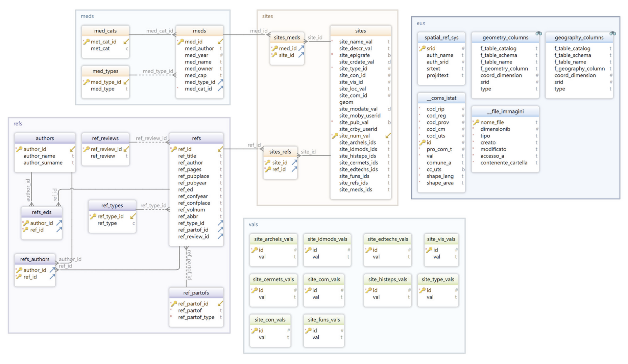Select the ref_partofs table header
The width and height of the screenshot is (628, 364).
click(x=196, y=293)
